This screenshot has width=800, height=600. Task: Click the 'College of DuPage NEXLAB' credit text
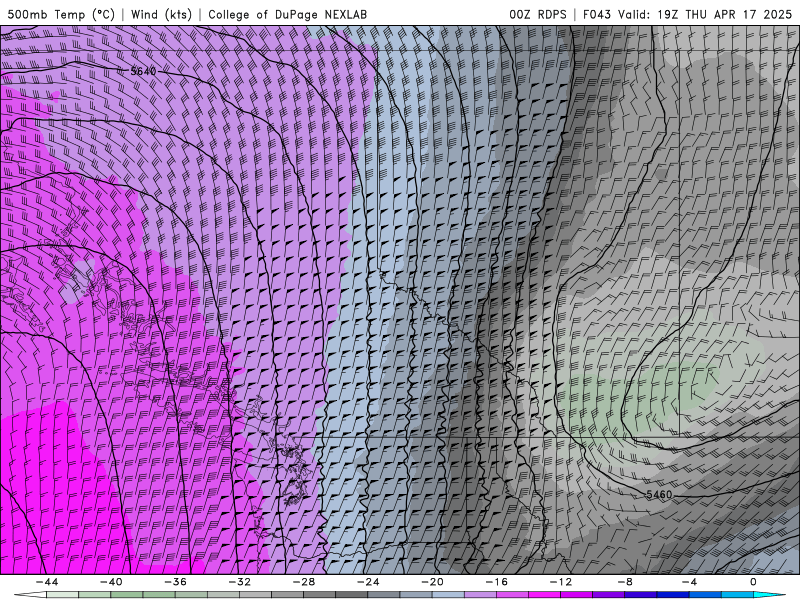(x=287, y=14)
